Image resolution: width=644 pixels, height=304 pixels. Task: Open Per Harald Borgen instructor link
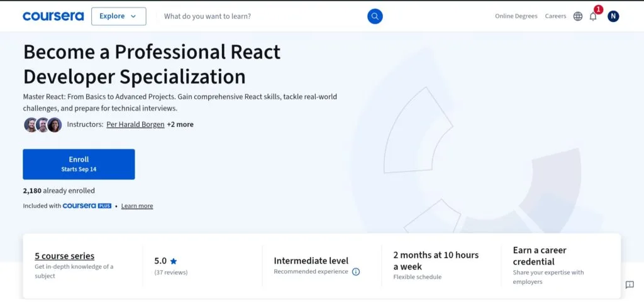(x=135, y=124)
